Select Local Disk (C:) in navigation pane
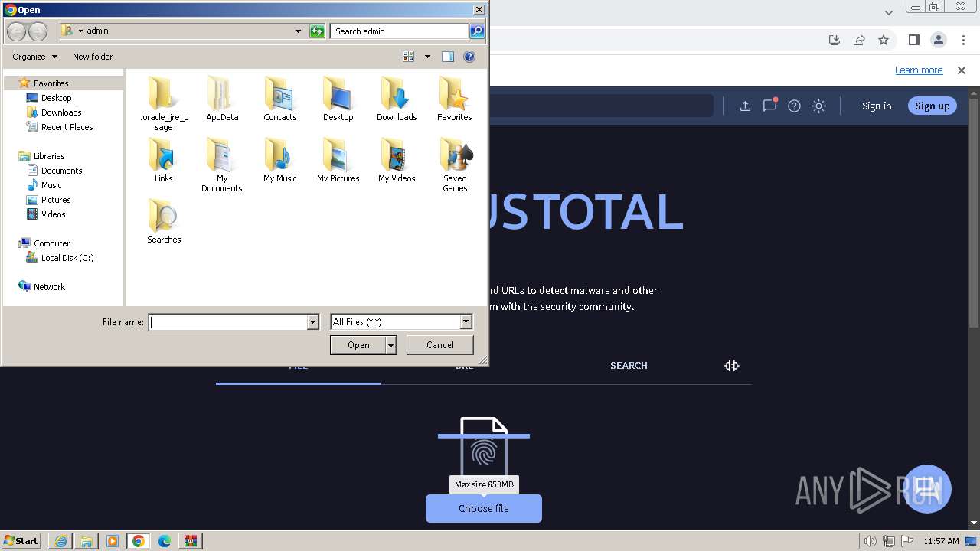 coord(67,258)
